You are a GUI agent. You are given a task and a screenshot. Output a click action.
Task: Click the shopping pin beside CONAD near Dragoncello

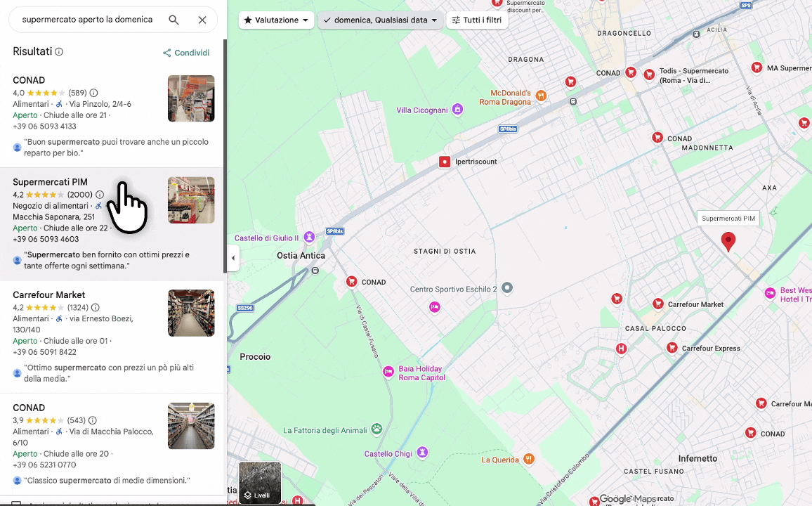pos(631,72)
